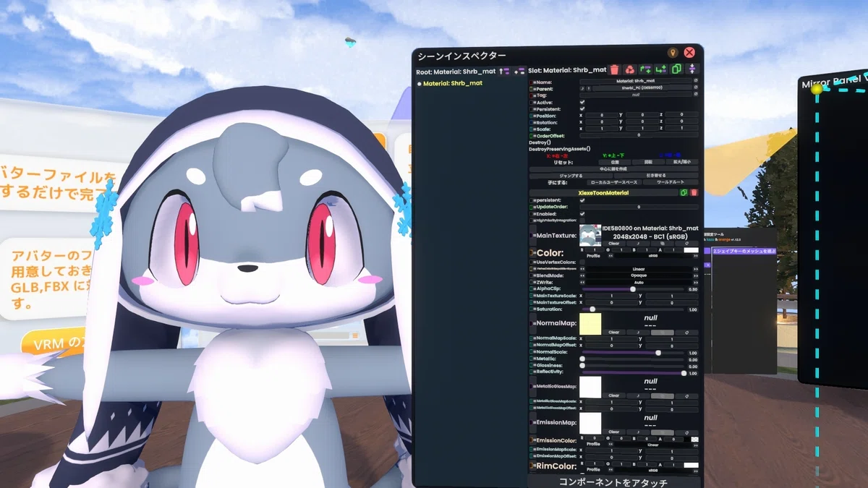This screenshot has height=488, width=868.
Task: Click the Reflectivity slider
Action: click(633, 373)
